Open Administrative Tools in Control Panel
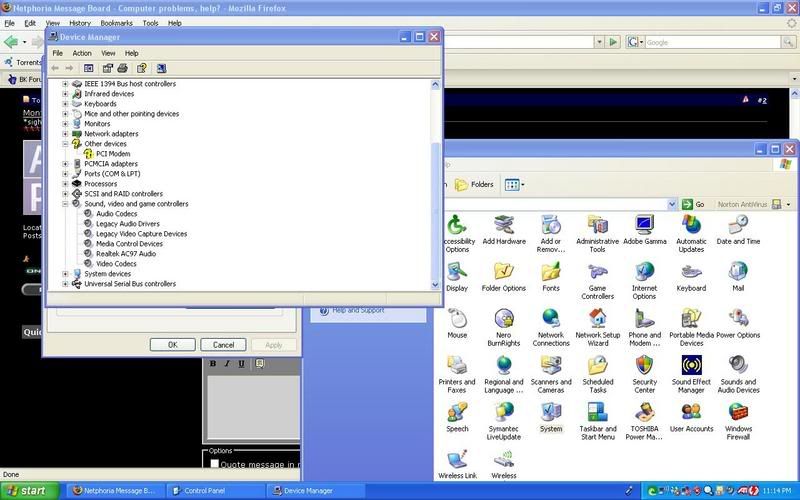The width and height of the screenshot is (800, 500). (x=597, y=234)
